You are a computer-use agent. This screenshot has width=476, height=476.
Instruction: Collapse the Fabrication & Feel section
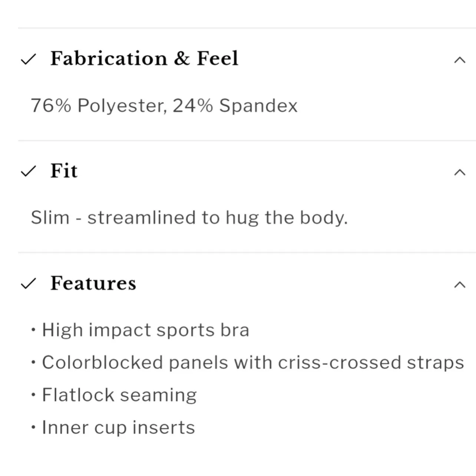click(x=460, y=59)
